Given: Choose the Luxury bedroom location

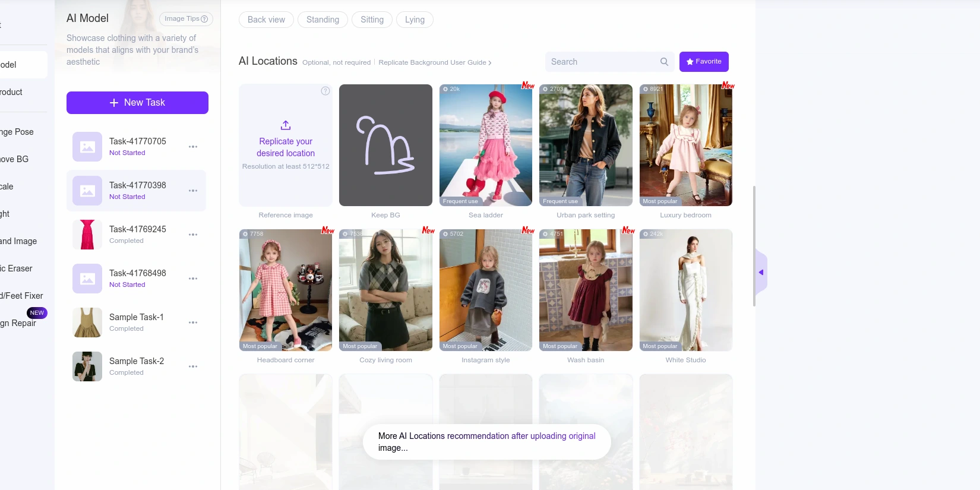Looking at the screenshot, I should (x=686, y=146).
